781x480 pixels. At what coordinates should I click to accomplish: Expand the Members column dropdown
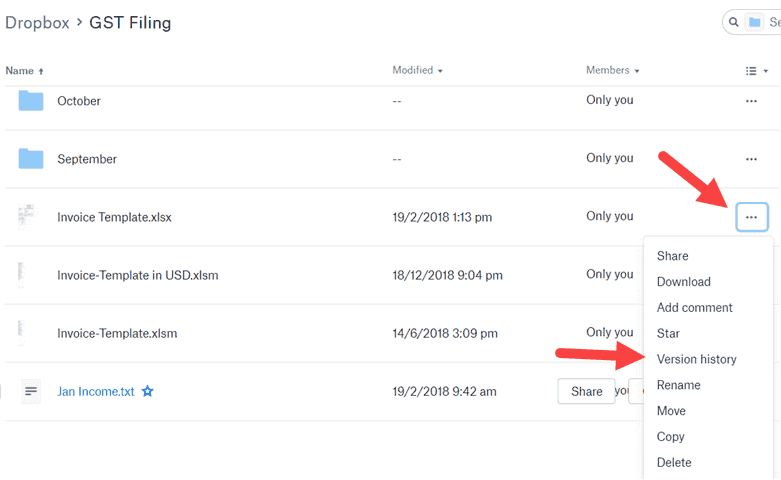612,71
